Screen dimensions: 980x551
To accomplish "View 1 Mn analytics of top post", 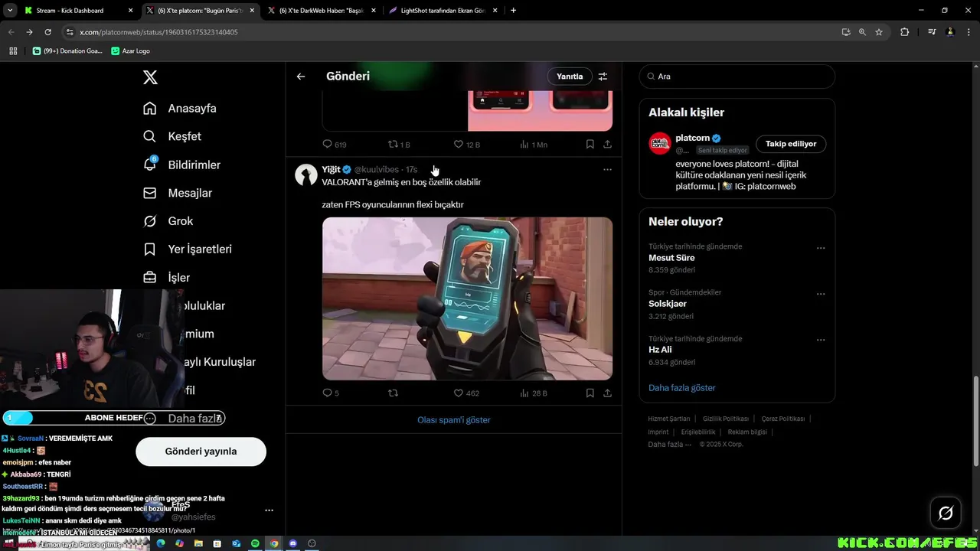I will [534, 144].
